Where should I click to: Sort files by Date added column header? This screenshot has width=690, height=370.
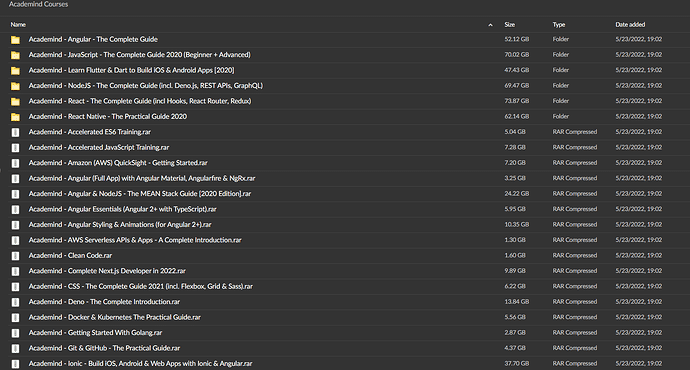pos(630,25)
